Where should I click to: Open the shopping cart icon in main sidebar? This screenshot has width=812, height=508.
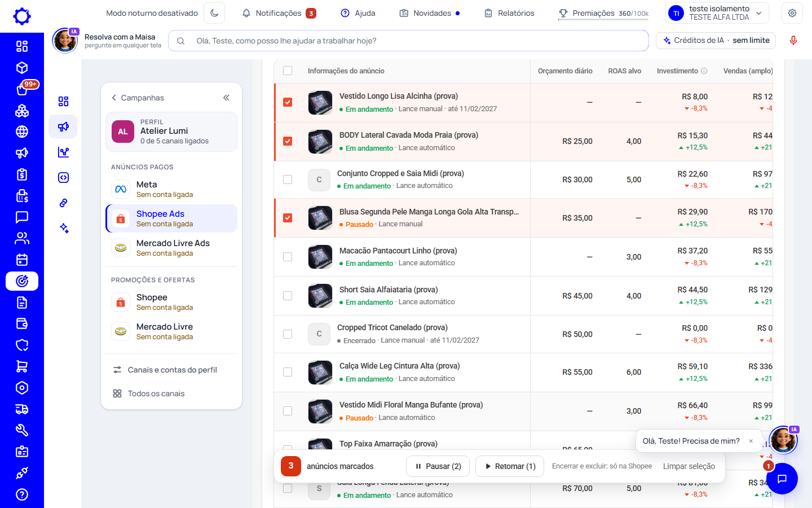tap(22, 366)
